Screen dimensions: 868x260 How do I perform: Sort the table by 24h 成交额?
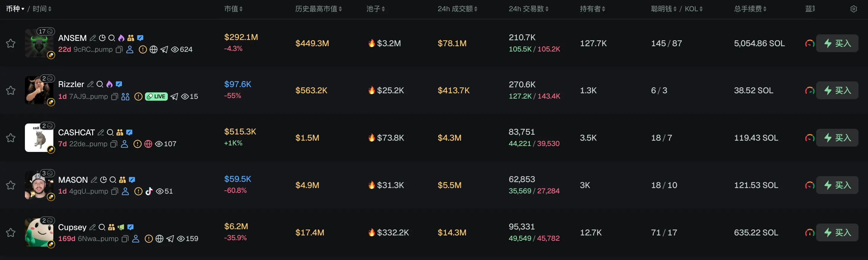tap(458, 9)
